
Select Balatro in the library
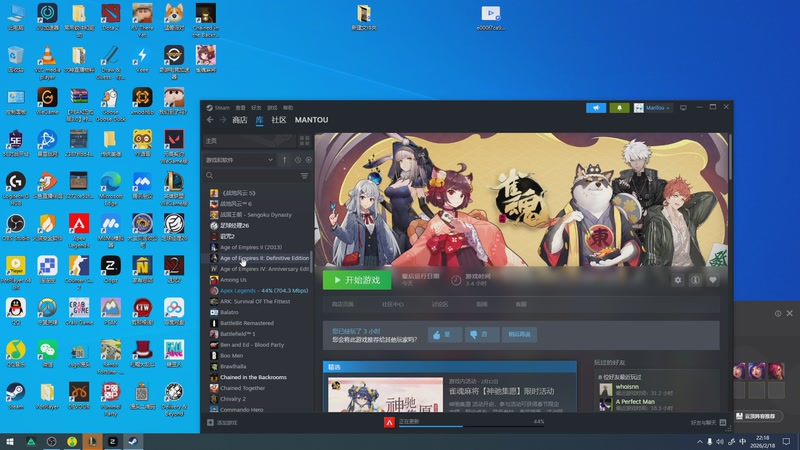(229, 312)
